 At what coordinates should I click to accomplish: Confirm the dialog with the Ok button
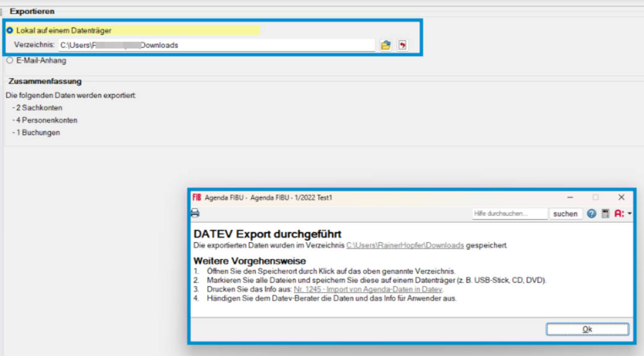[x=587, y=329]
